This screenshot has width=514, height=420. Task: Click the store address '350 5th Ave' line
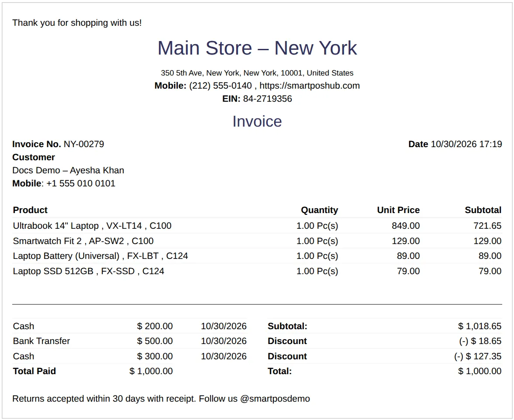pyautogui.click(x=257, y=73)
